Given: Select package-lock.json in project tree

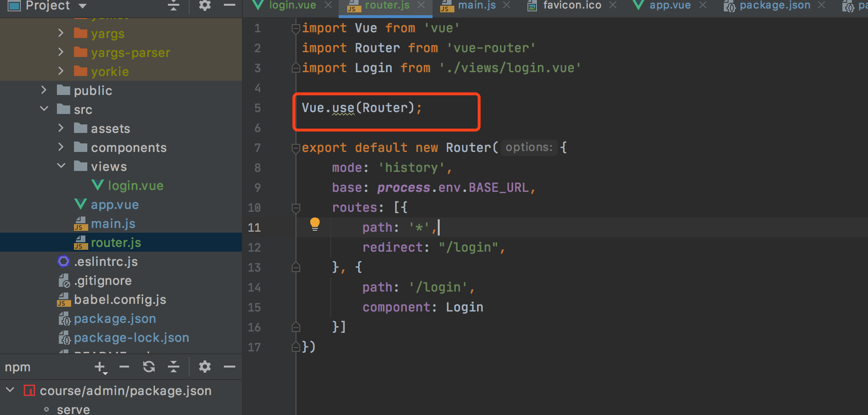Looking at the screenshot, I should tap(131, 338).
